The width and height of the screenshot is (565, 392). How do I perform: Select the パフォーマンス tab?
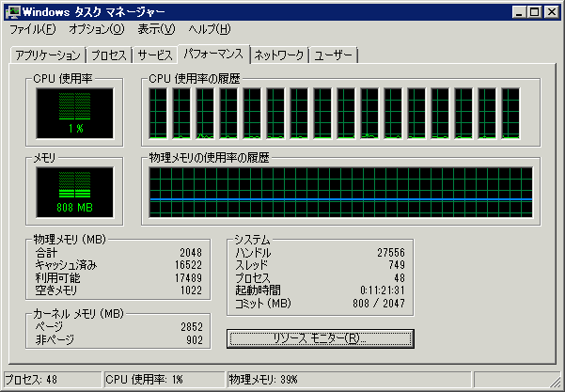point(213,54)
